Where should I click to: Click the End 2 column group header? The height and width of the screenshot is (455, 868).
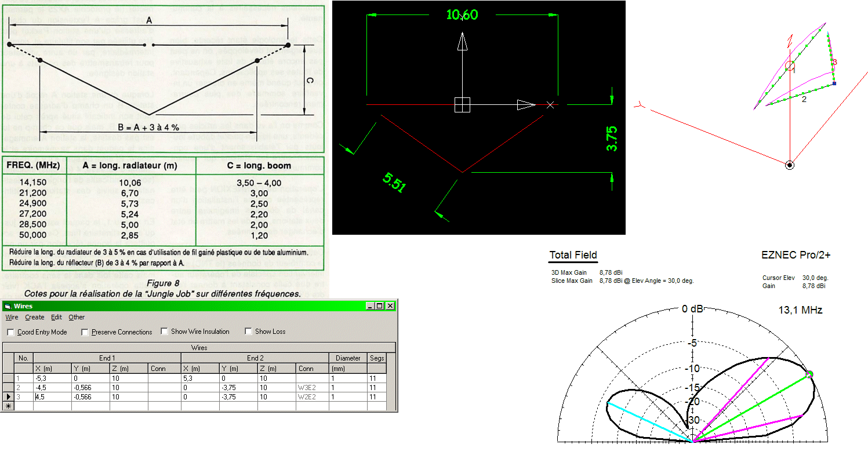click(x=255, y=358)
